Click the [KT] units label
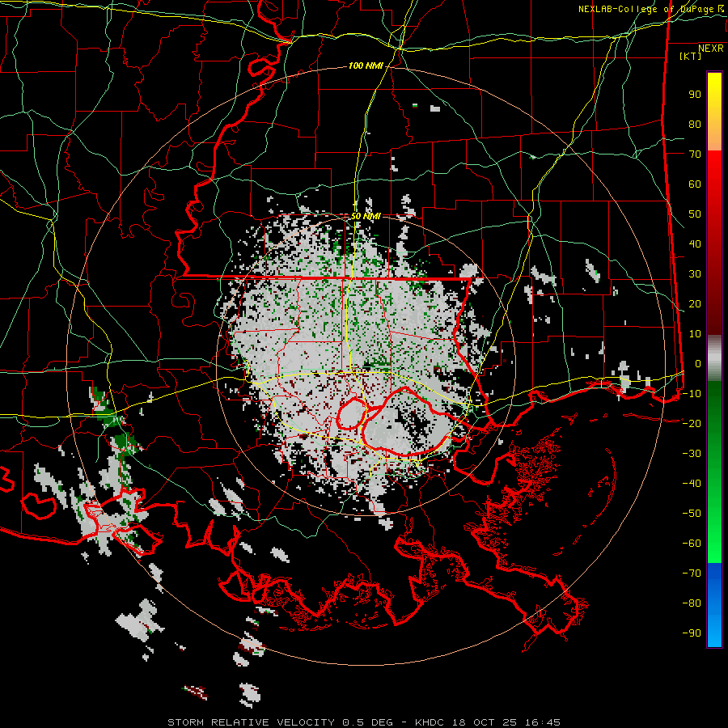This screenshot has height=728, width=728. 691,56
